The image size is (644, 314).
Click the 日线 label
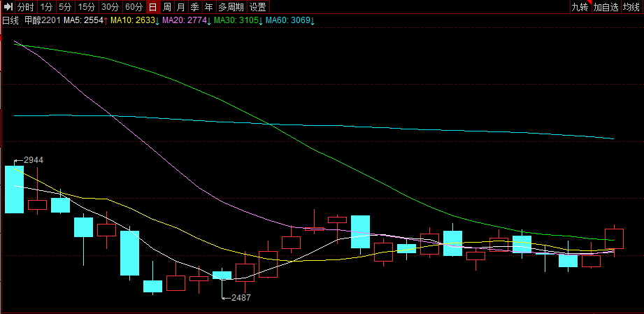coord(10,20)
